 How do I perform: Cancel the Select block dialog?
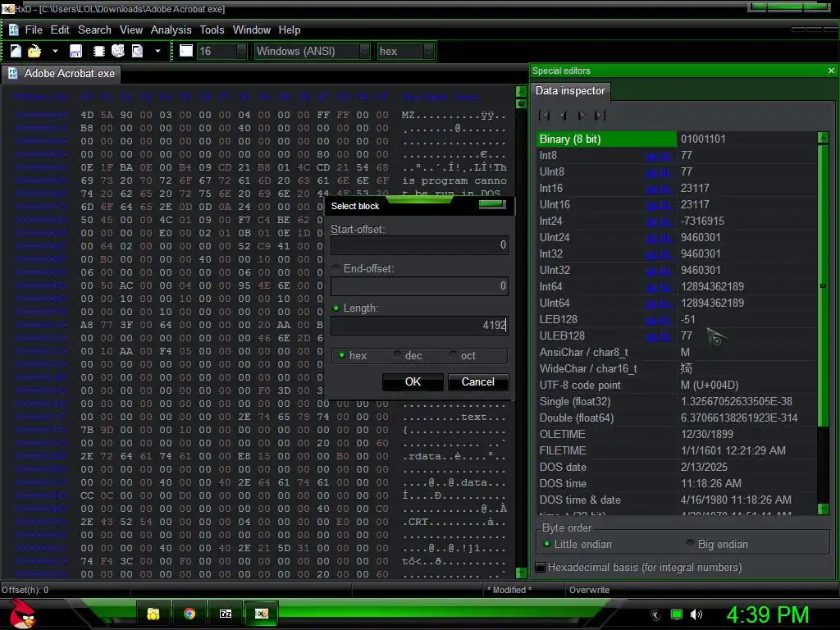click(x=478, y=382)
